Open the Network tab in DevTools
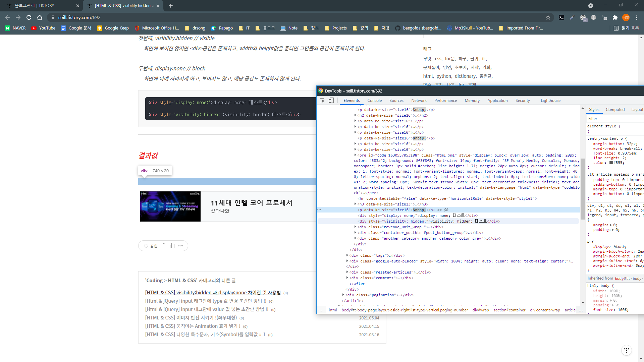The image size is (644, 362). click(x=419, y=101)
